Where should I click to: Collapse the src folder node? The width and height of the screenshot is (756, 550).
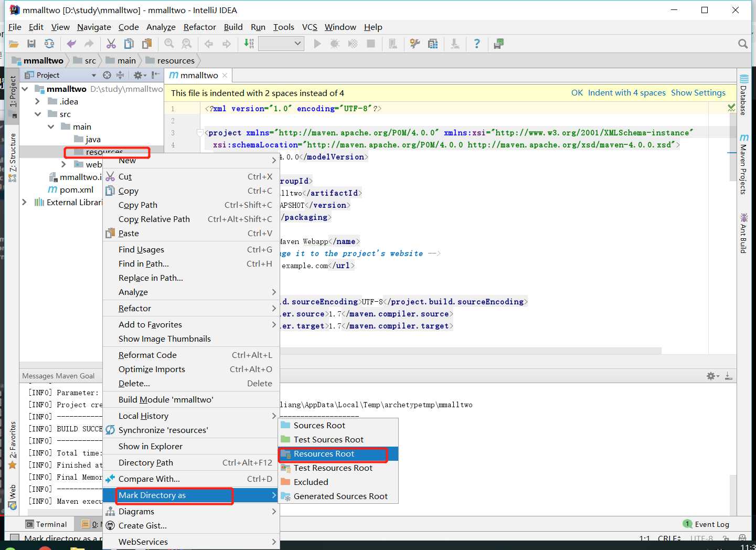point(38,114)
